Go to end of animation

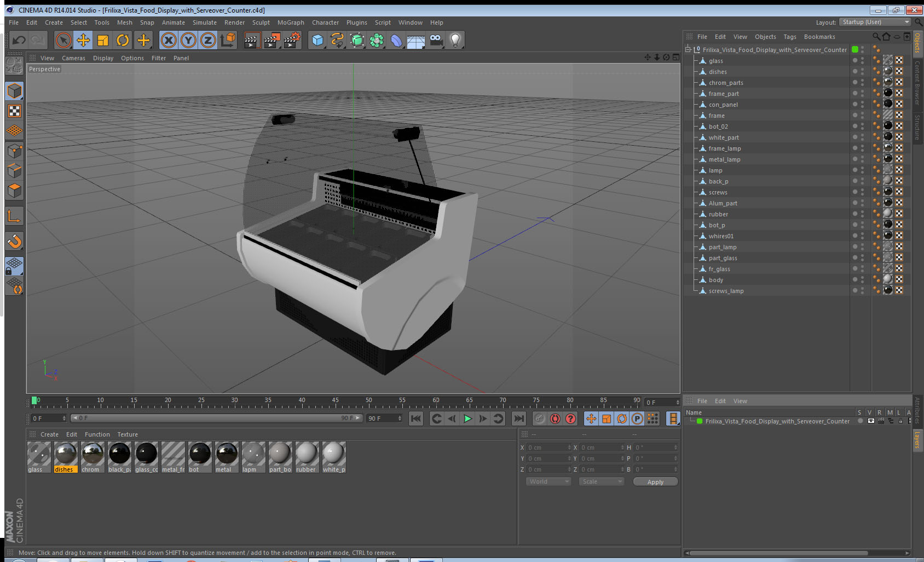[518, 418]
